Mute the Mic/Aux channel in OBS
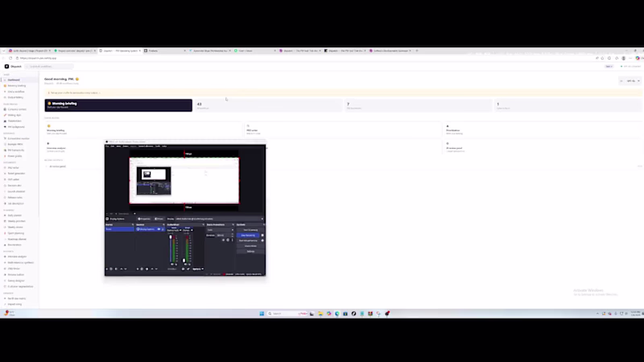Screen dimensions: 644x362 click(x=186, y=265)
